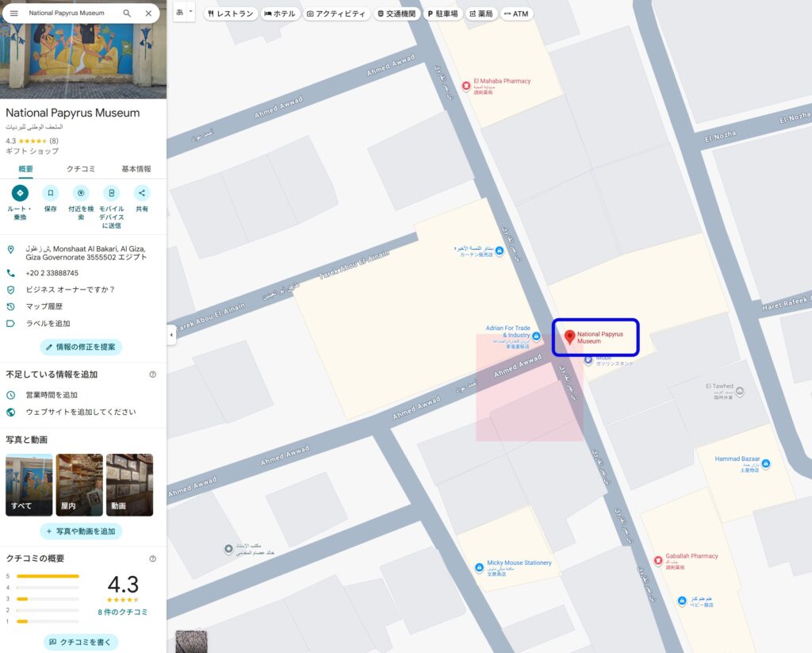The width and height of the screenshot is (812, 653).
Task: Open the input language dropdown
Action: (x=184, y=13)
